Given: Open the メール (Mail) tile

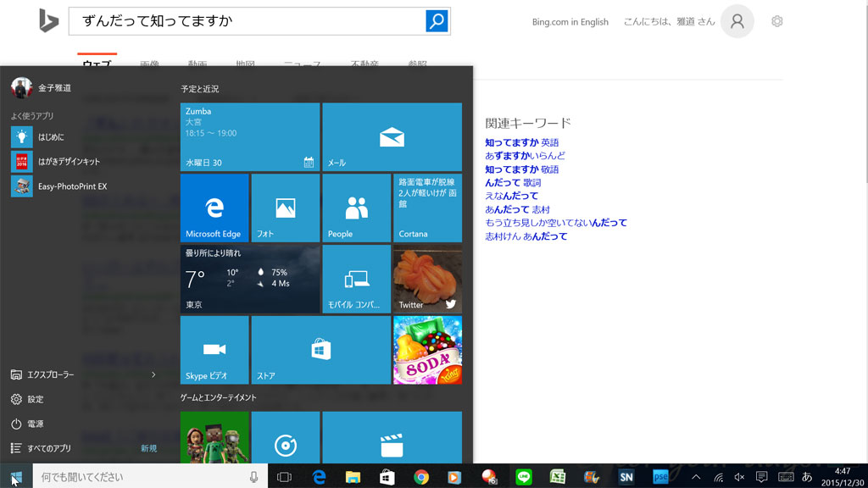Looking at the screenshot, I should point(392,136).
